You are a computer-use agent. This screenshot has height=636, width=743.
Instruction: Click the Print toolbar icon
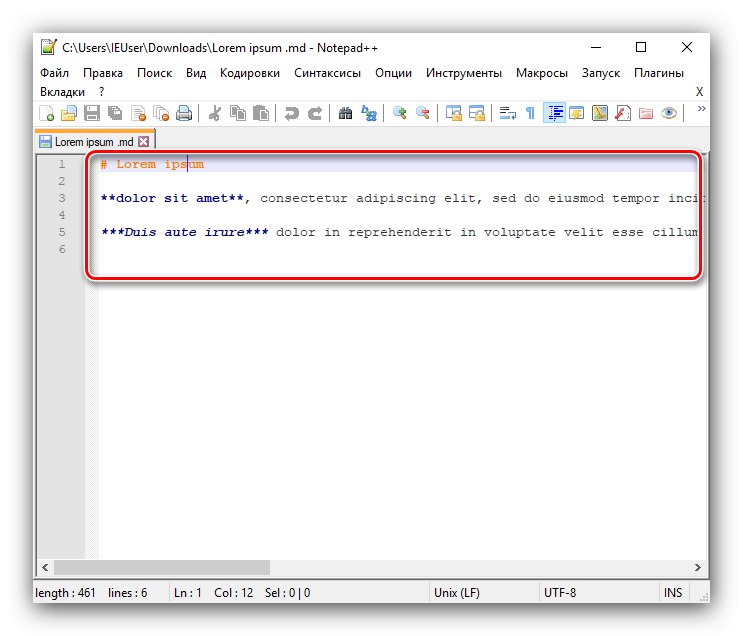click(184, 113)
